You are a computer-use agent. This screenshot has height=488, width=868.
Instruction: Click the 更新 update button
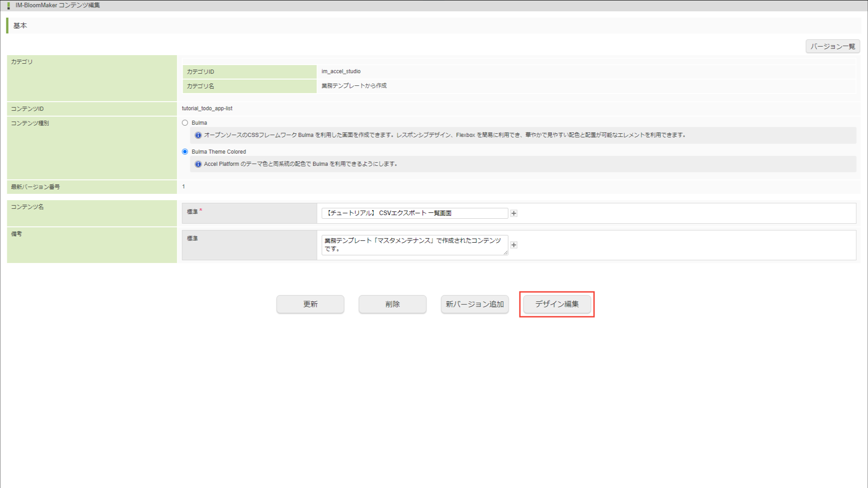pos(310,304)
